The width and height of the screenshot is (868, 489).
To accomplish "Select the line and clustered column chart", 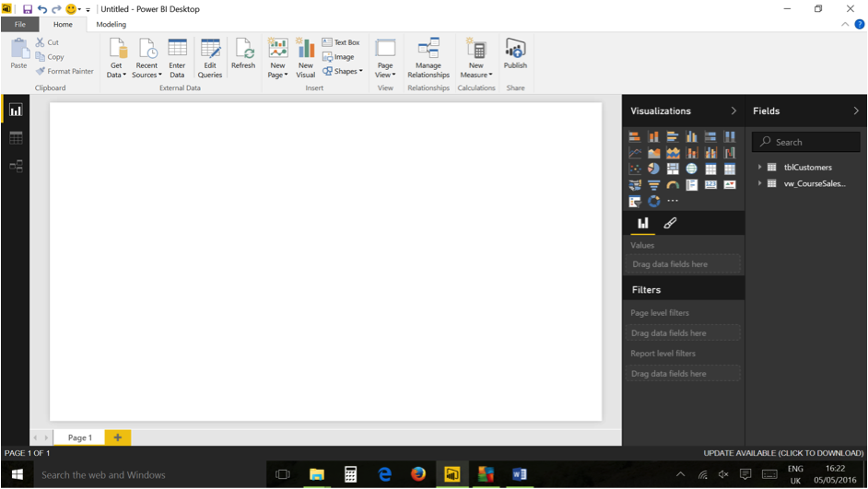I will 710,153.
